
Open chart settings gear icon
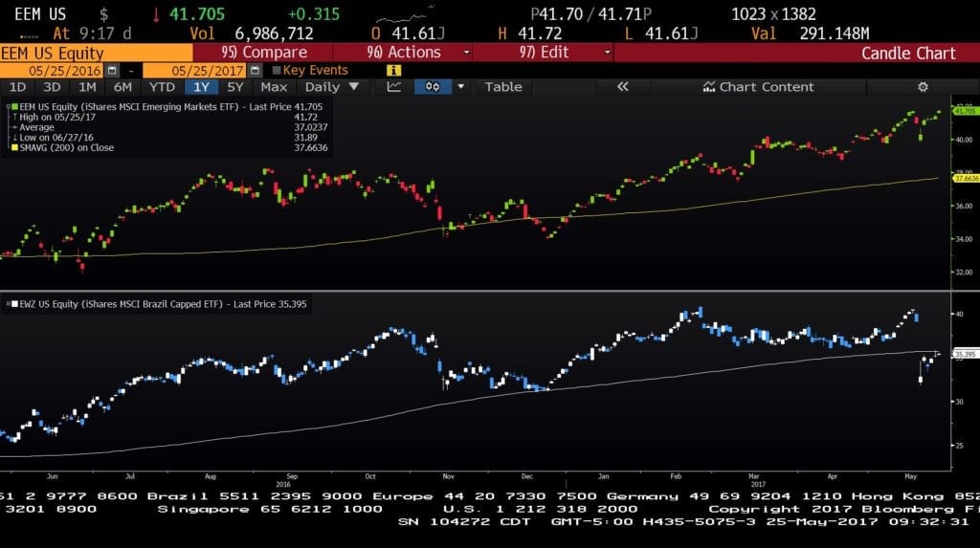(x=923, y=87)
